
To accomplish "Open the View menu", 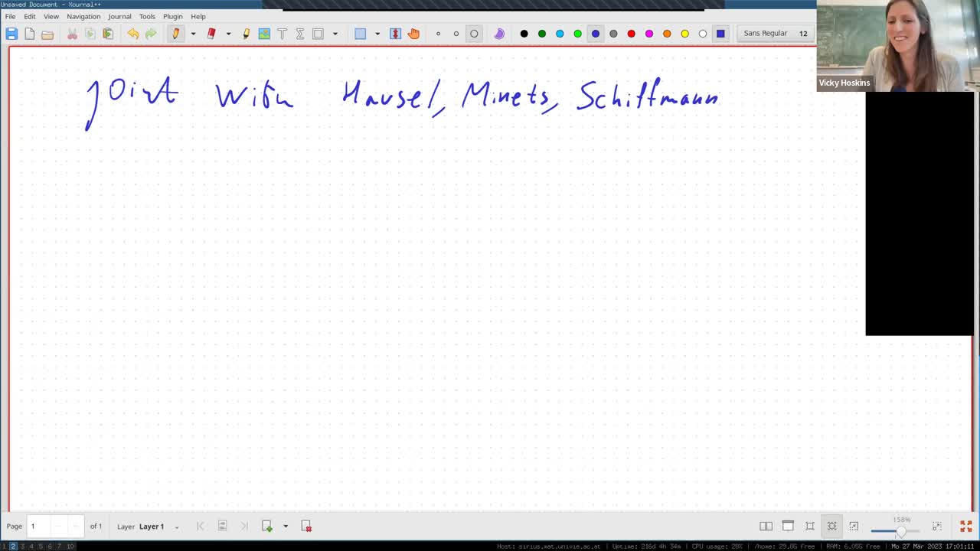I will (x=51, y=16).
